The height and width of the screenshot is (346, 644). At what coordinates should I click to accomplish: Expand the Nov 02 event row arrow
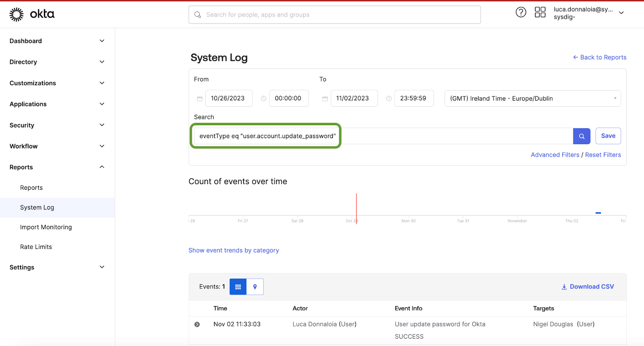coord(197,325)
